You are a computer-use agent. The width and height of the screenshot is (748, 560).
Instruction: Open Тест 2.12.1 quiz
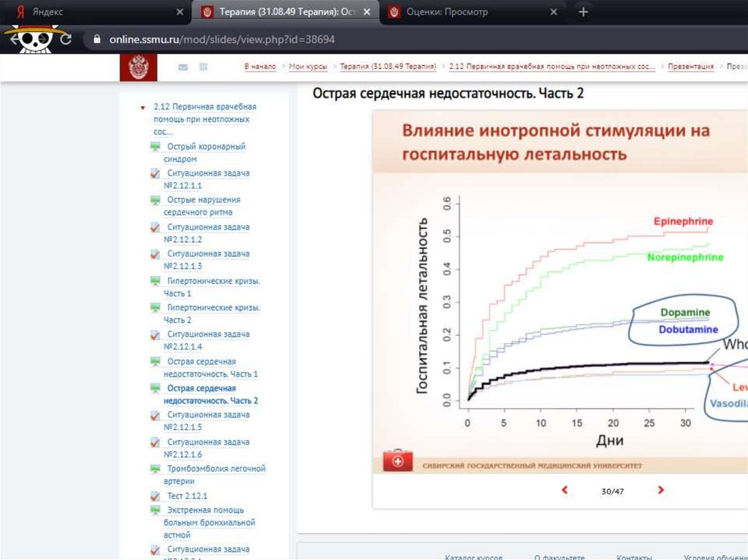pos(187,496)
